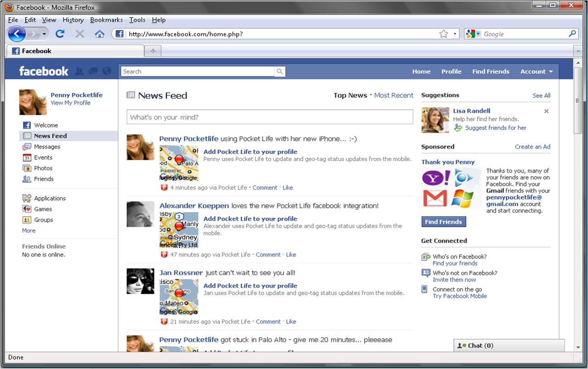Open the History menu
Viewport: 588px width, 369px height.
[73, 20]
